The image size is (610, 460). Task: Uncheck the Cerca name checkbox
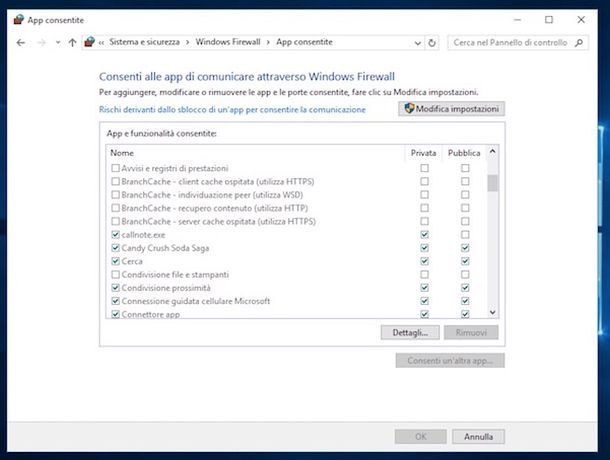click(x=116, y=261)
